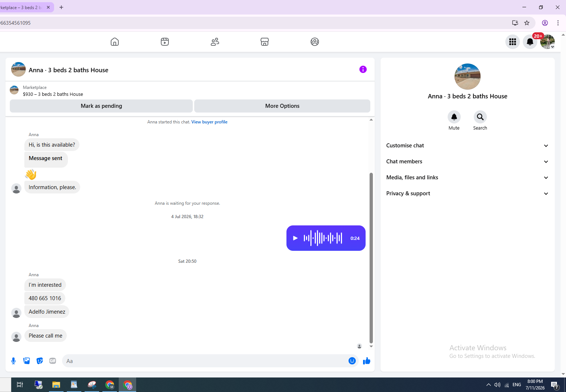This screenshot has height=392, width=566.
Task: Open the Chrome profile icon
Action: (x=545, y=23)
